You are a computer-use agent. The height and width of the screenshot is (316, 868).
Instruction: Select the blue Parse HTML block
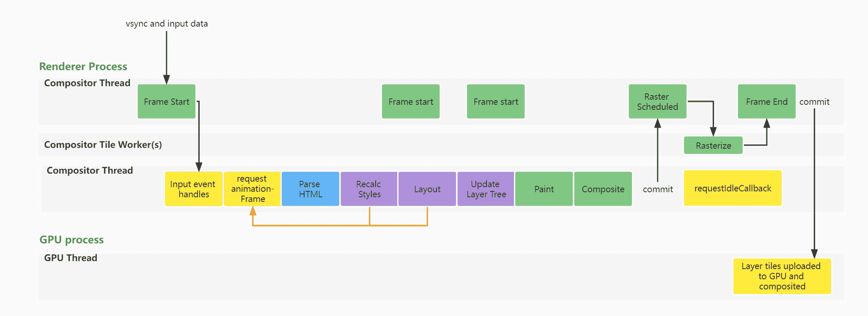tap(310, 189)
